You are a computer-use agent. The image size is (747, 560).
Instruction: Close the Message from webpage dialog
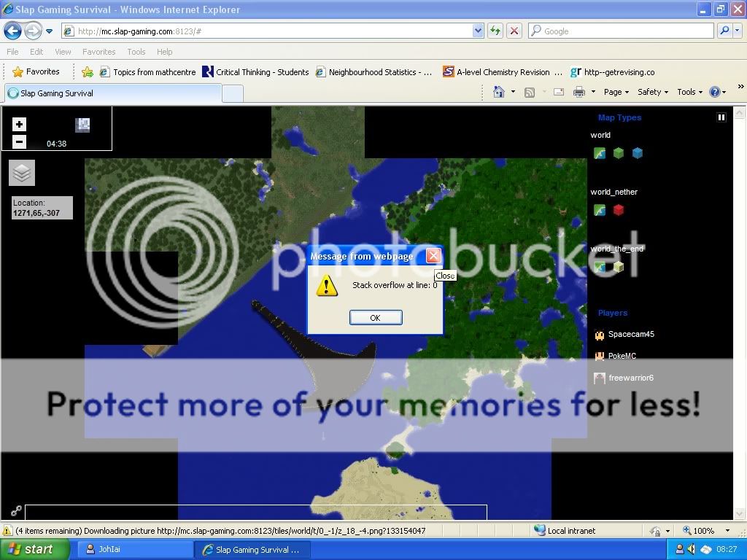(x=433, y=256)
